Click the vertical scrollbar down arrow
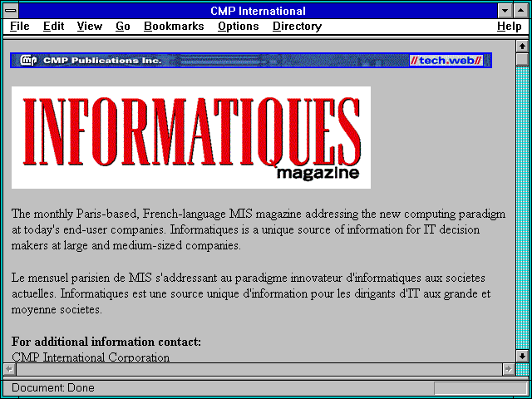532x399 pixels. [x=522, y=356]
